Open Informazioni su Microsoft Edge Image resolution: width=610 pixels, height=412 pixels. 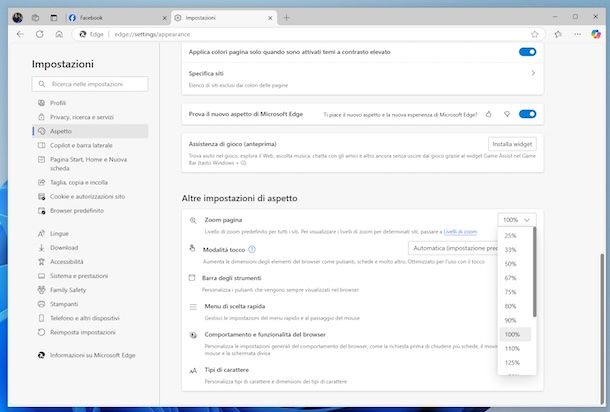pyautogui.click(x=90, y=355)
